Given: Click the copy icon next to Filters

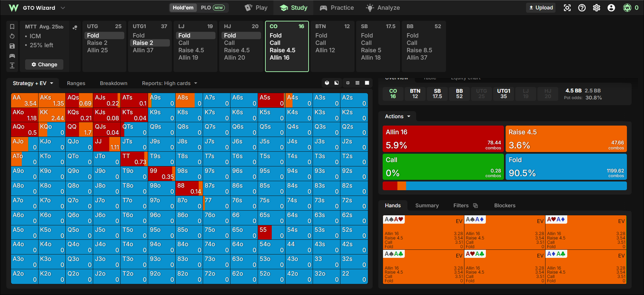Looking at the screenshot, I should click(x=475, y=206).
